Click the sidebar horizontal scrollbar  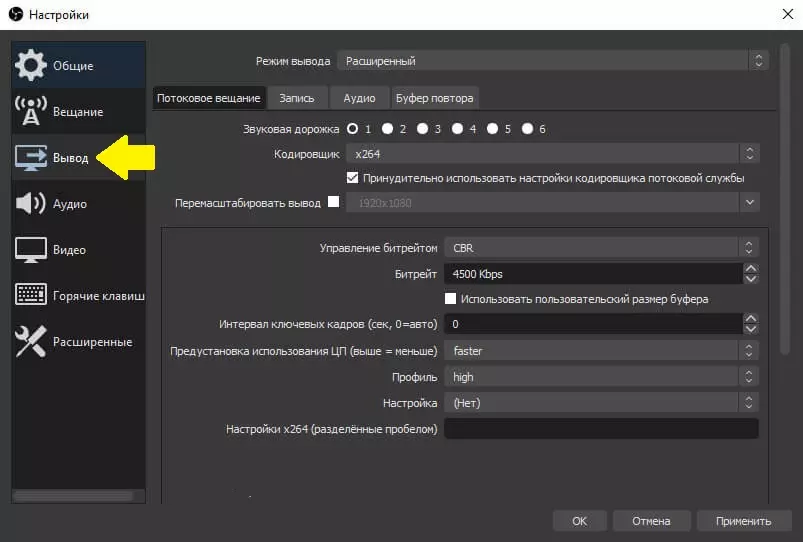[x=74, y=496]
